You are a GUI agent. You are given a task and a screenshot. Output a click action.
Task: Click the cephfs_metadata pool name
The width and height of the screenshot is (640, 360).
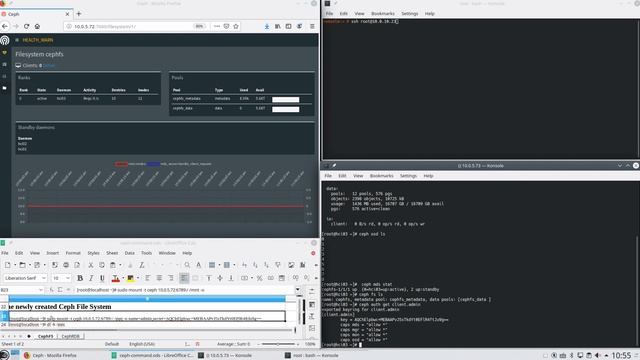point(187,98)
